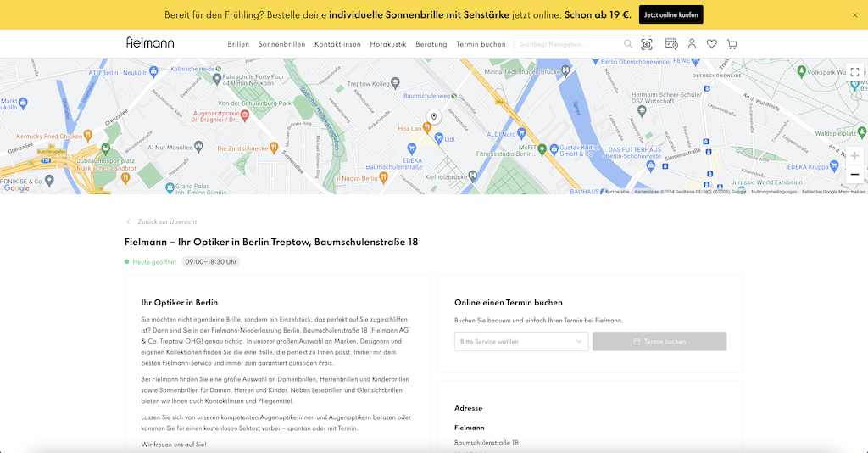Screen dimensions: 868x453
Task: Close the yellow promotion banner
Action: tap(855, 15)
